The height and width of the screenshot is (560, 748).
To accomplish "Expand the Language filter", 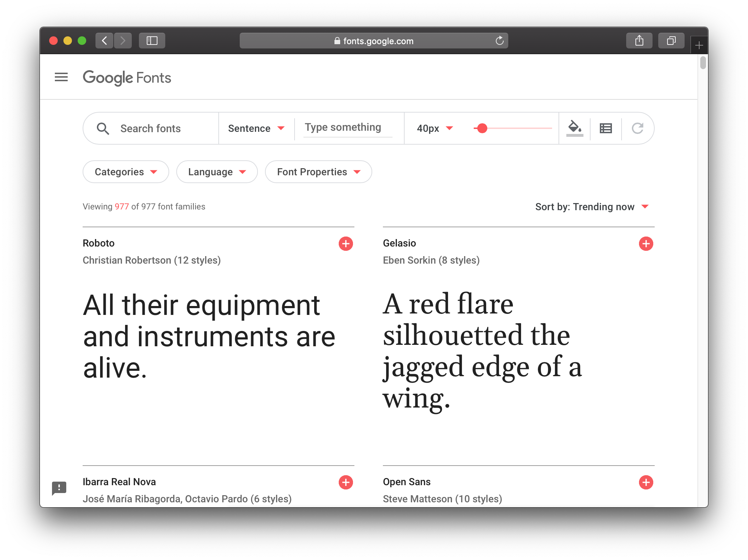I will 217,172.
